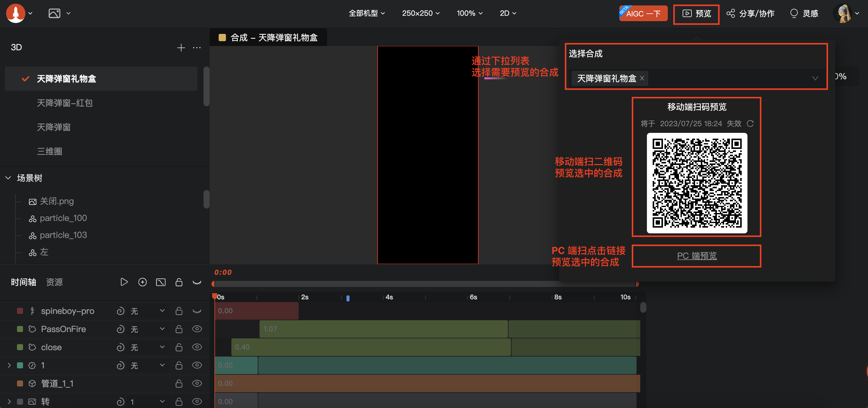Hide the close layer

click(x=197, y=347)
